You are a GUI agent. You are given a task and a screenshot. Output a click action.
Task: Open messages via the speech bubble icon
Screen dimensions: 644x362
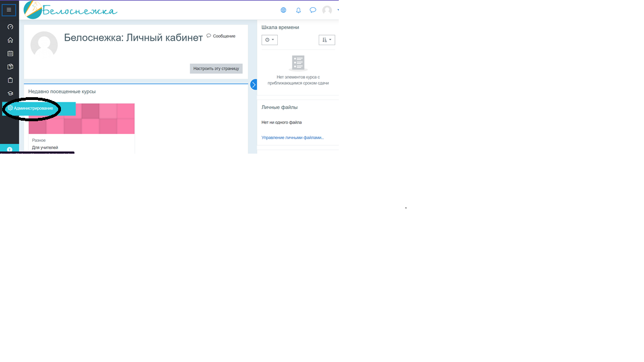coord(313,10)
